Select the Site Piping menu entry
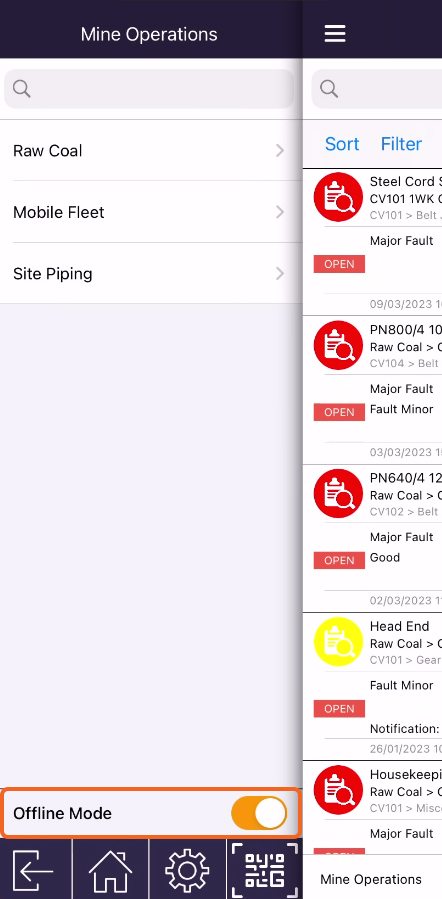 151,273
